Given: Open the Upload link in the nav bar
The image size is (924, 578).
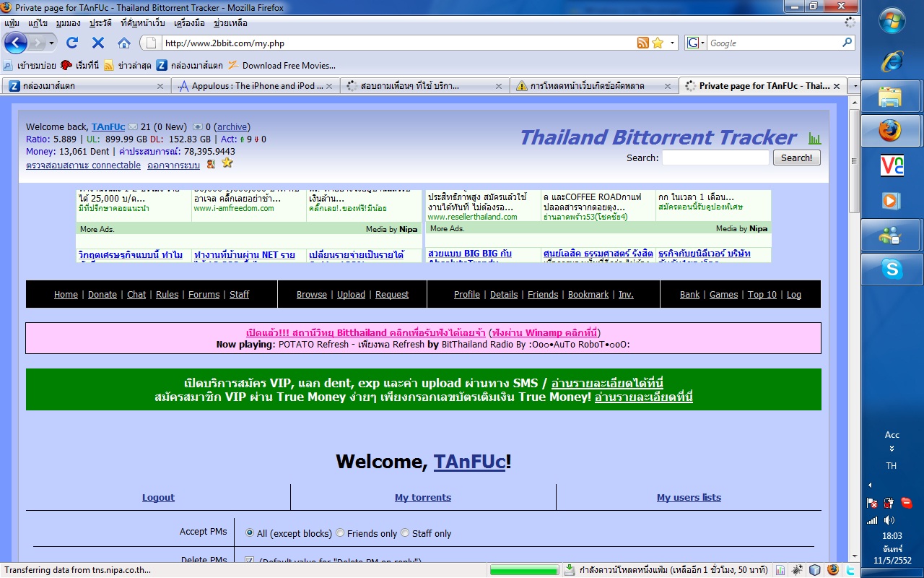Looking at the screenshot, I should 351,295.
